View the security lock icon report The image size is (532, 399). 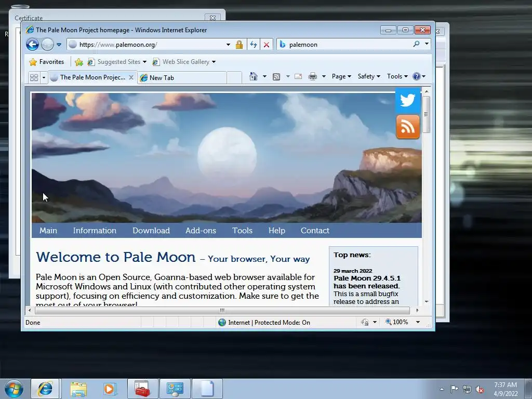click(x=239, y=45)
